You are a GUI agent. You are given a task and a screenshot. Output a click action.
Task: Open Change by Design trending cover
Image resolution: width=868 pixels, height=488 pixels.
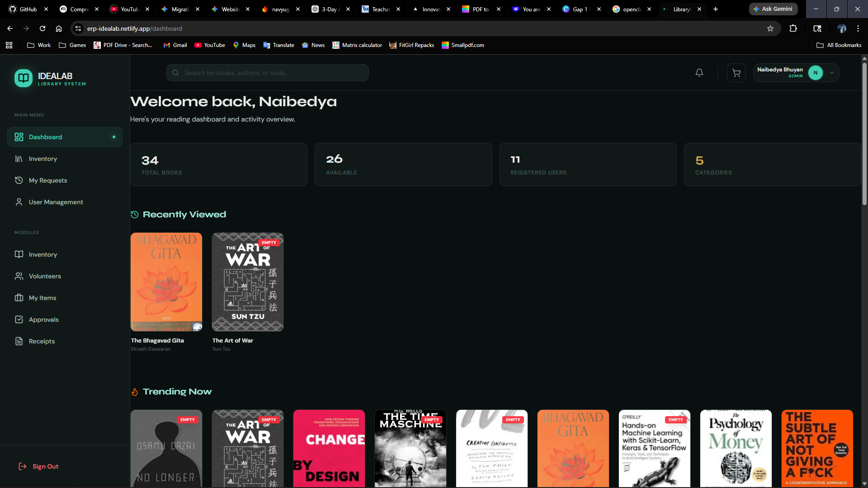(x=329, y=448)
